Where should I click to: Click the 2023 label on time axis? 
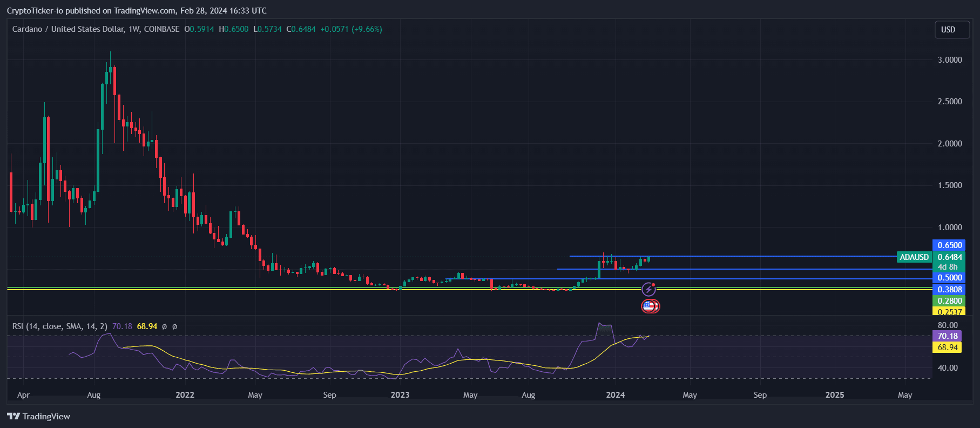(400, 395)
